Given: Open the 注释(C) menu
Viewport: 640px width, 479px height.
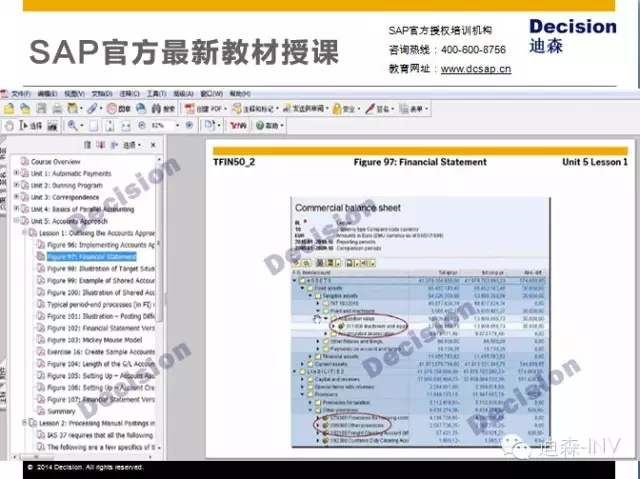Looking at the screenshot, I should point(129,94).
